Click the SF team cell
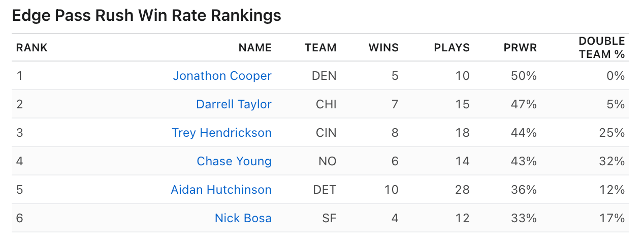Image resolution: width=644 pixels, height=237 pixels. pyautogui.click(x=329, y=218)
